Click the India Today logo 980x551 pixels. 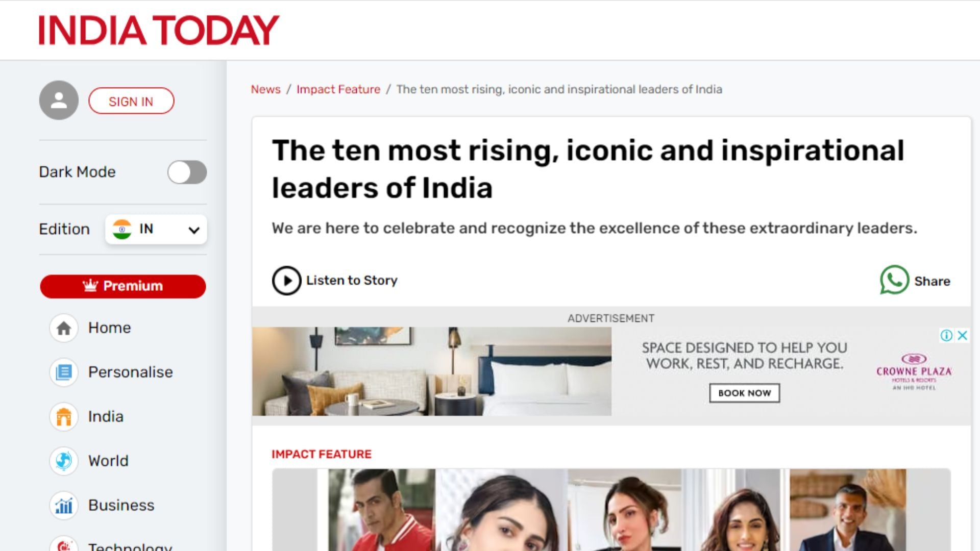(x=159, y=30)
